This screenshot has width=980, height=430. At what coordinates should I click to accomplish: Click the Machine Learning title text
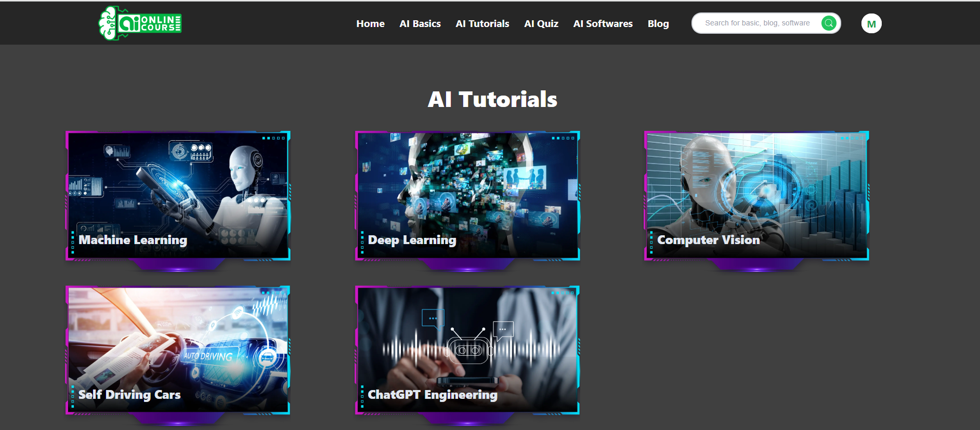(x=133, y=240)
